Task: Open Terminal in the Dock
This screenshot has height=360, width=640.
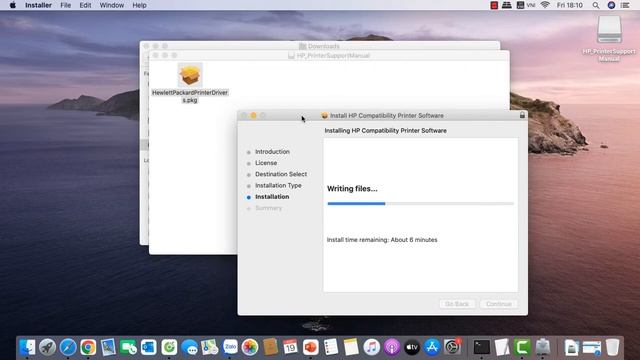Action: (482, 347)
